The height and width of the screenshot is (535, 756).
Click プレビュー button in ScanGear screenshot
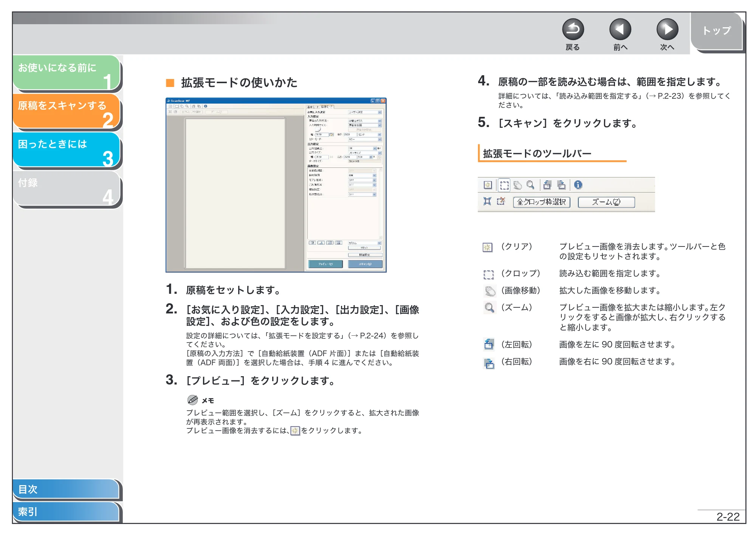point(325,264)
